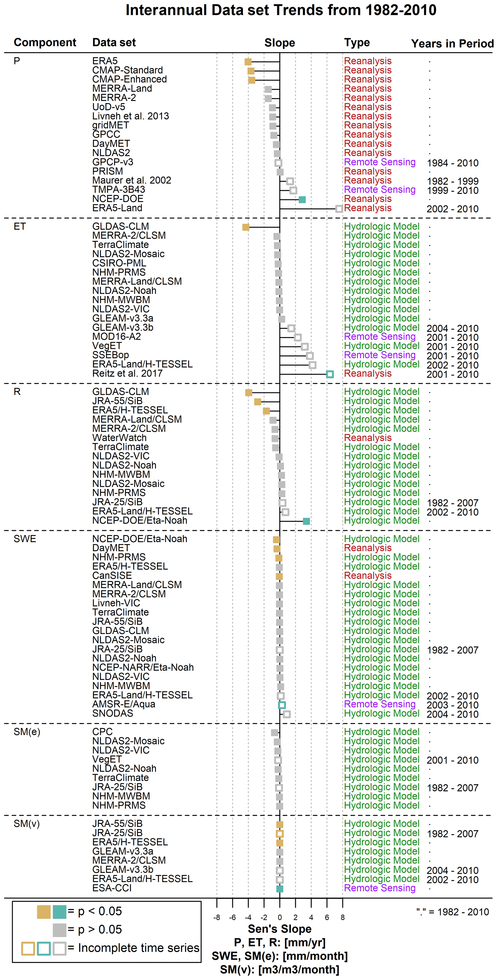This screenshot has width=498, height=980.
Task: Click the GLDAS-CLM ET slope marker
Action: click(x=246, y=227)
